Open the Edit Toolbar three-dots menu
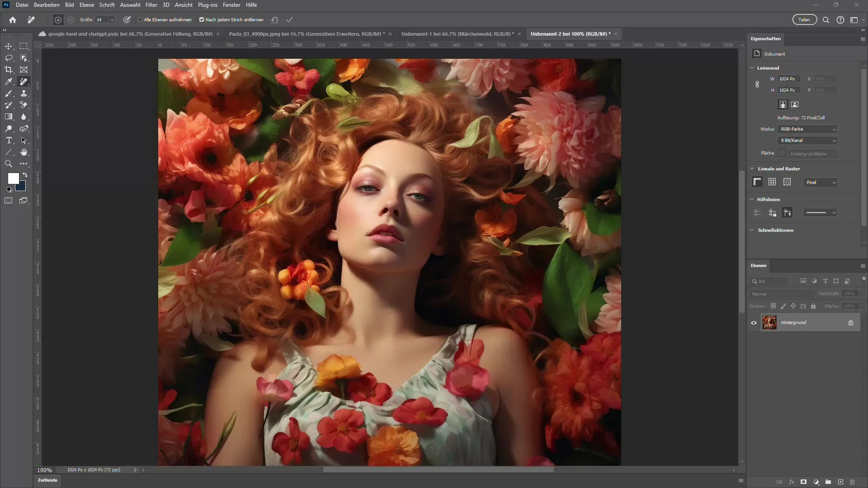Image resolution: width=868 pixels, height=488 pixels. click(24, 164)
